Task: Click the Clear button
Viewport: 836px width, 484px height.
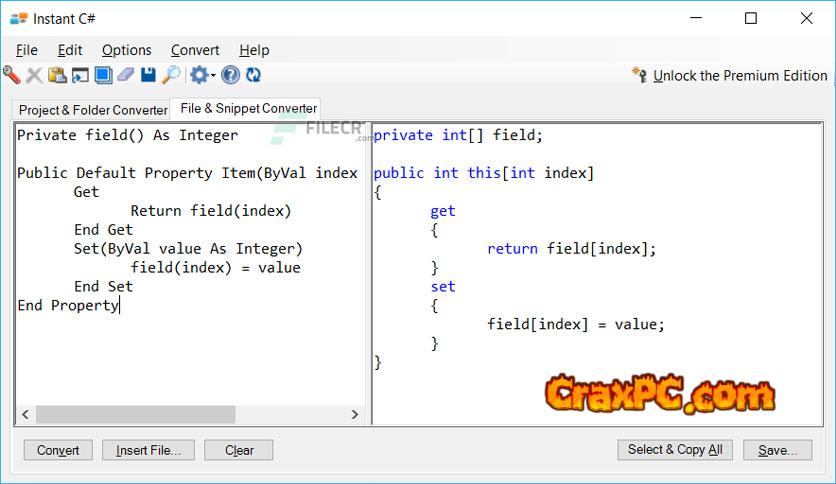Action: (x=239, y=450)
